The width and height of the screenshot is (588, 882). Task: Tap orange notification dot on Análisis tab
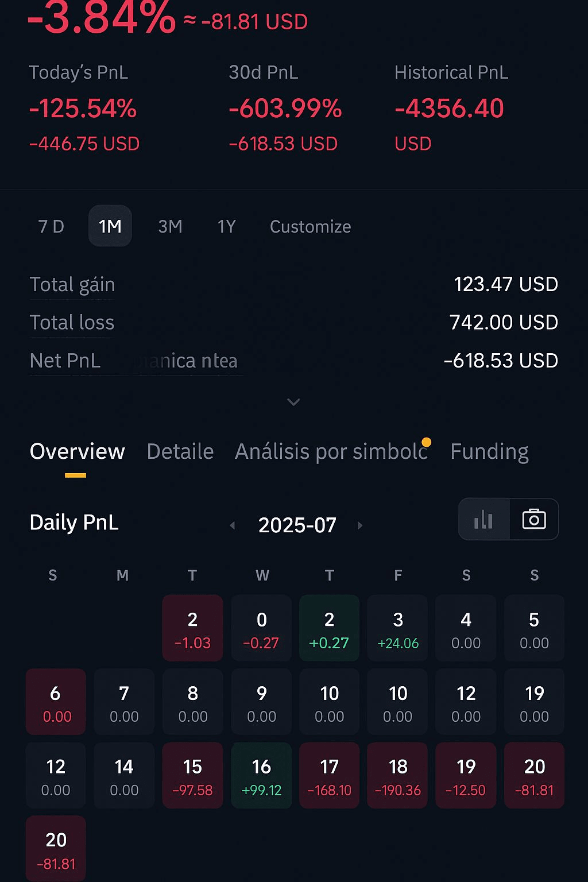[426, 442]
